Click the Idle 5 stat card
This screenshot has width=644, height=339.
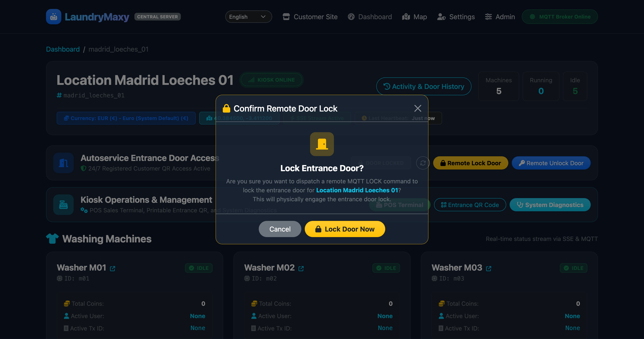coord(575,86)
